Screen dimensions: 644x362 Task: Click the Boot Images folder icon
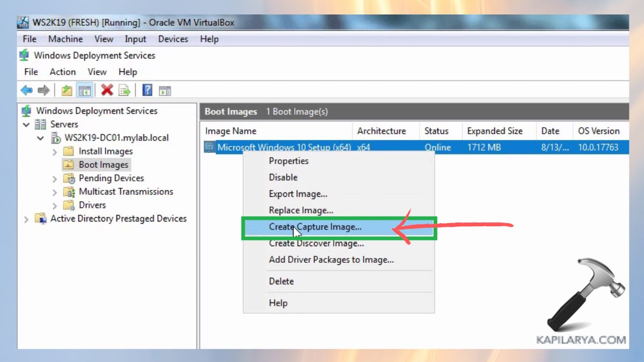tap(69, 165)
